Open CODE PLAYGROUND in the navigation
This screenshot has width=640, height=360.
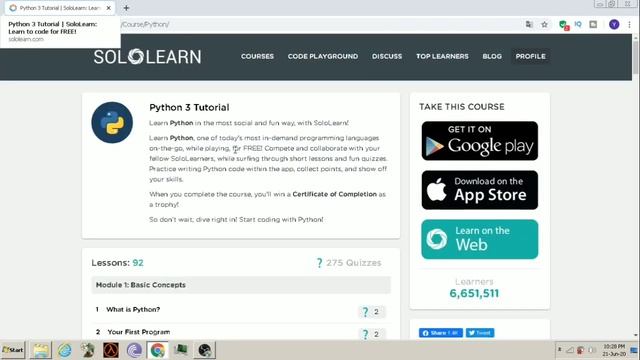tap(323, 56)
